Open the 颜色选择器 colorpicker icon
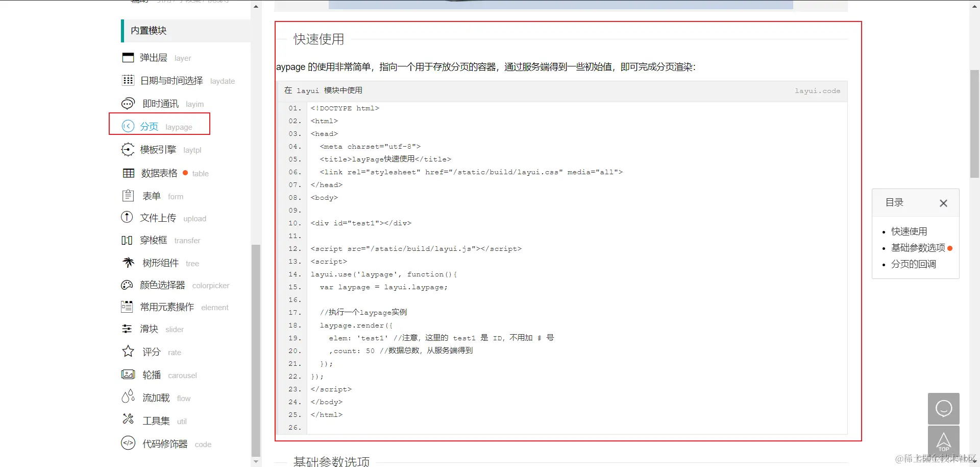 tap(127, 285)
